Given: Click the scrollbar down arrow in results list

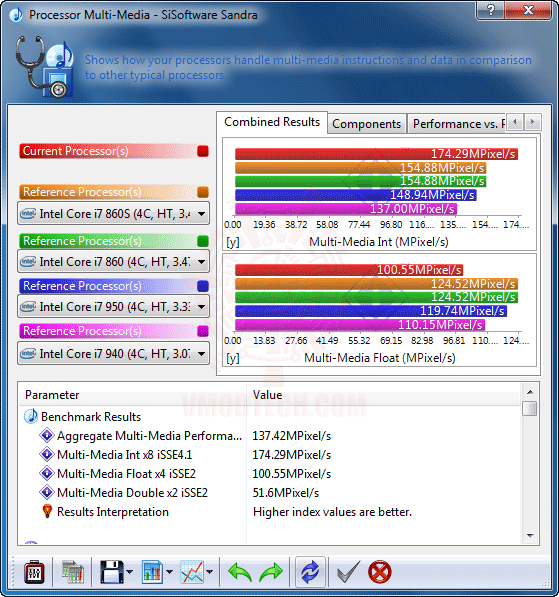Looking at the screenshot, I should (x=530, y=536).
